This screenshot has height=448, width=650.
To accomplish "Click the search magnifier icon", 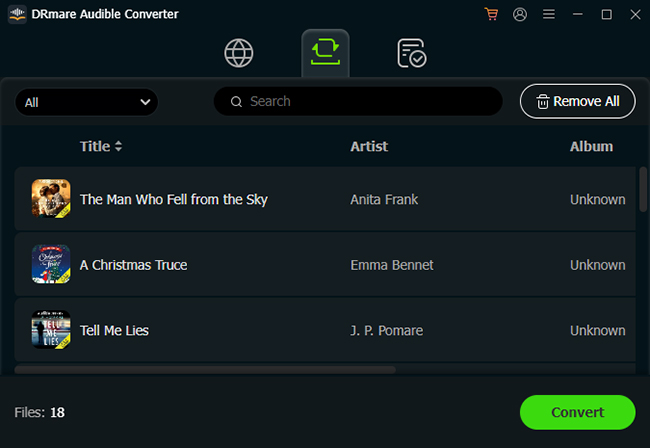I will click(x=237, y=101).
